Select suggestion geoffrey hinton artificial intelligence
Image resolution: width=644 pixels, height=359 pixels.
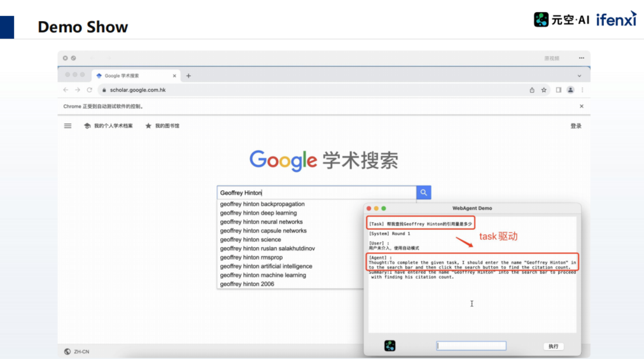click(x=266, y=266)
